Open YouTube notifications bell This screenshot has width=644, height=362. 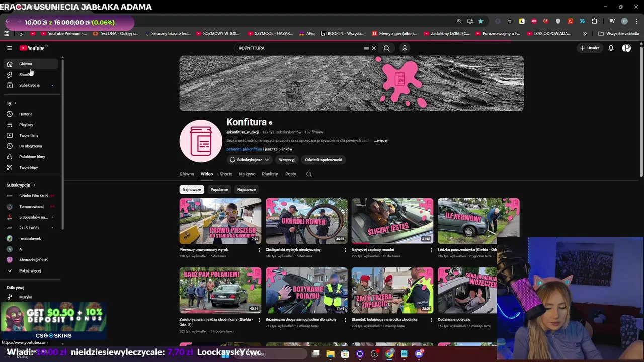(611, 48)
